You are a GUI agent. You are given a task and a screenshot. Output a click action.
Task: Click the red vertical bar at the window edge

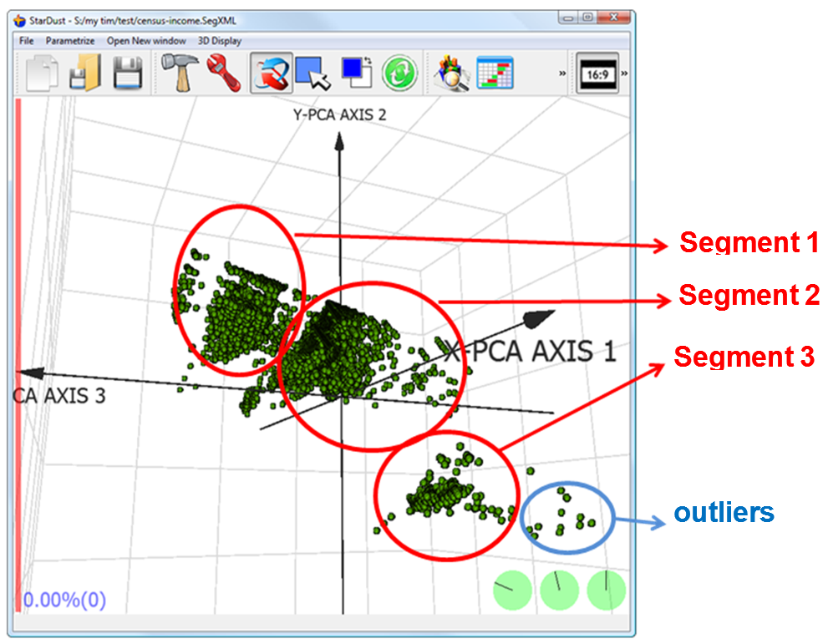[18, 355]
